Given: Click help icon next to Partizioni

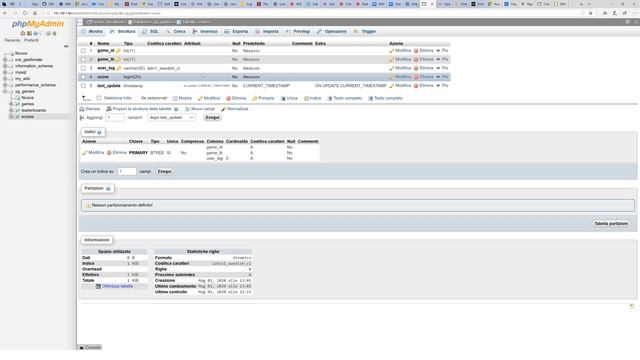Looking at the screenshot, I should pyautogui.click(x=108, y=189).
